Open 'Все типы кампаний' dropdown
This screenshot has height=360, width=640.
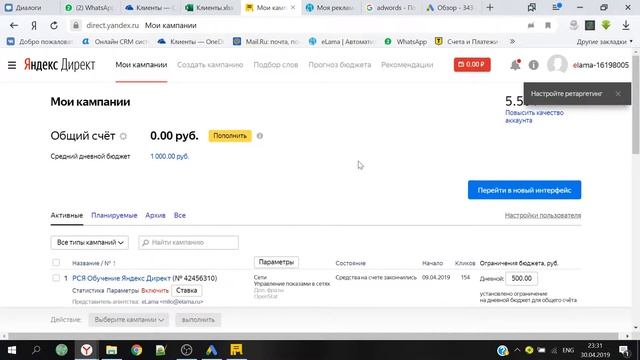tap(90, 242)
